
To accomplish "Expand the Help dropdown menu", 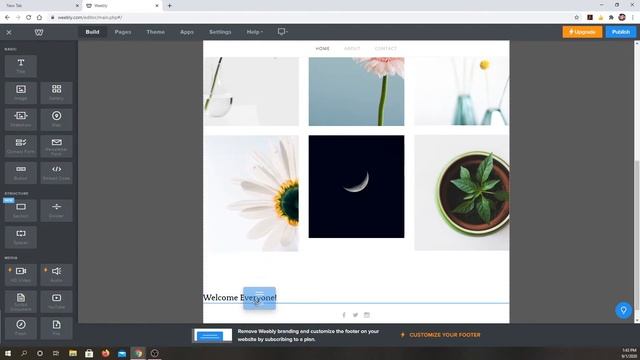I will point(255,32).
